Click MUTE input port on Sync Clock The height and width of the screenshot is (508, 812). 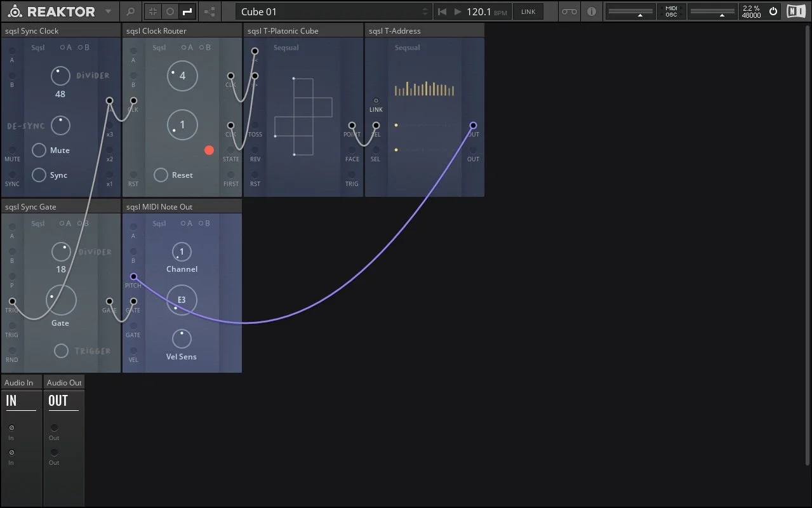12,150
